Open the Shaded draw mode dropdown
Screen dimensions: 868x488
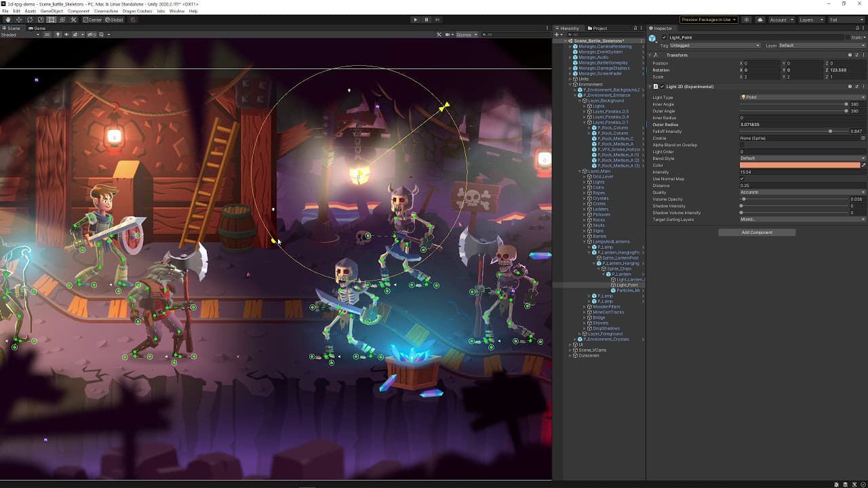(x=20, y=35)
